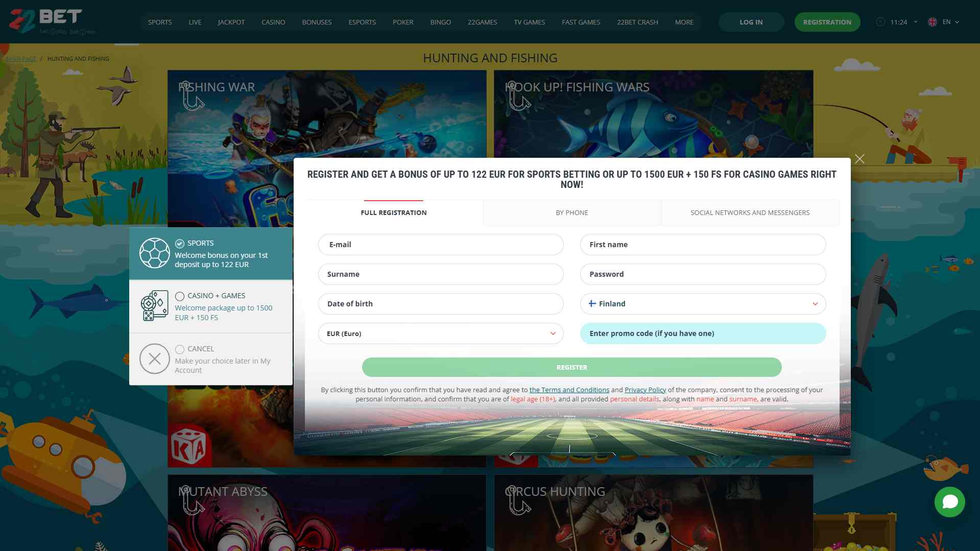The image size is (980, 551).
Task: Select the SPORTS welcome bonus radio option
Action: 180,244
